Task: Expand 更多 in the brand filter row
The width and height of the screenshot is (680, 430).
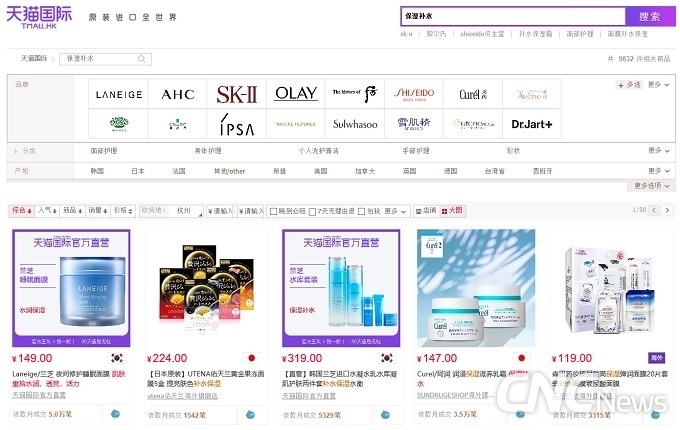Action: pyautogui.click(x=658, y=85)
